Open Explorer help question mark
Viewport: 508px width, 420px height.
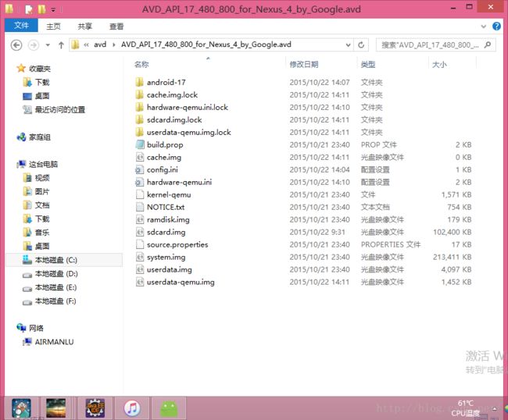tap(496, 27)
